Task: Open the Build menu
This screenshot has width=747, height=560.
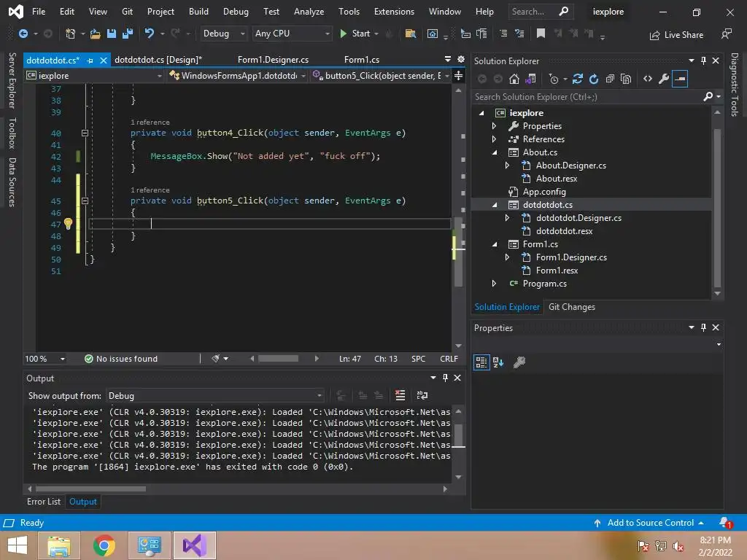Action: tap(198, 12)
